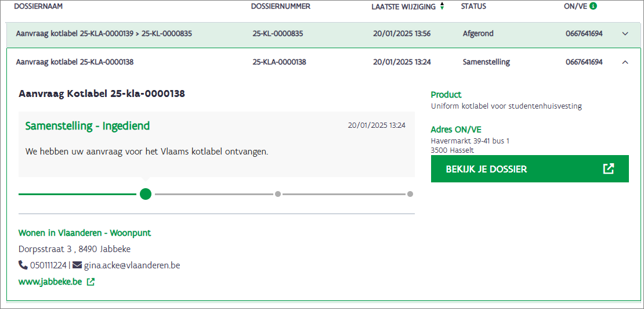Screen dimensions: 644x309
Task: Expand the 25-KL-0000835 dossier row chevron
Action: click(x=625, y=34)
